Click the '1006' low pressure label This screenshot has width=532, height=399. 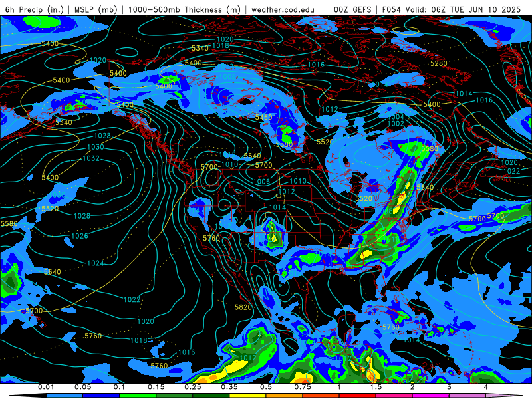[x=261, y=182]
